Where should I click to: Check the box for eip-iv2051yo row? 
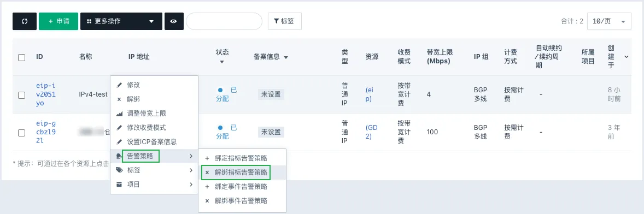pos(22,94)
